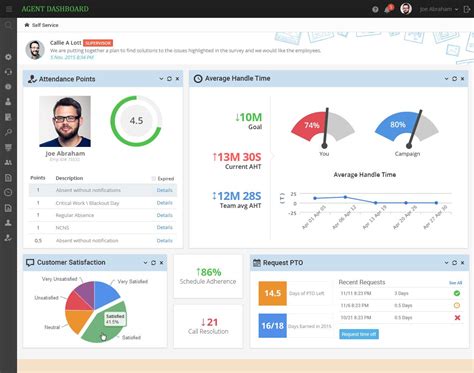
Task: Click the Request time off button
Action: 359,334
